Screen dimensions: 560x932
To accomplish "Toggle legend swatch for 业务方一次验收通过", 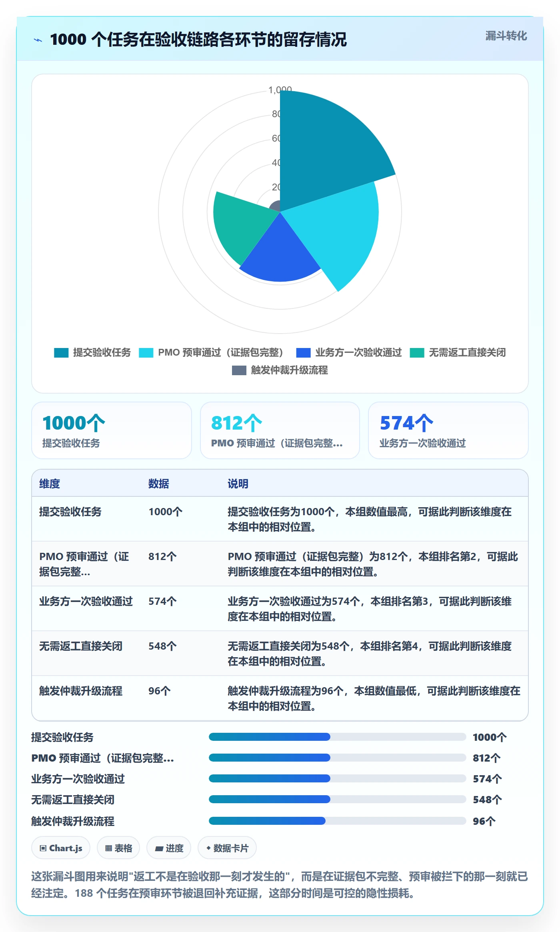I will [x=303, y=352].
